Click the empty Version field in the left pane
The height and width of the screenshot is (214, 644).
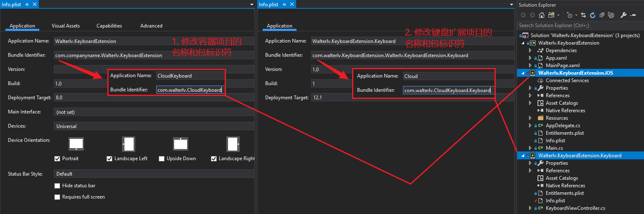154,69
